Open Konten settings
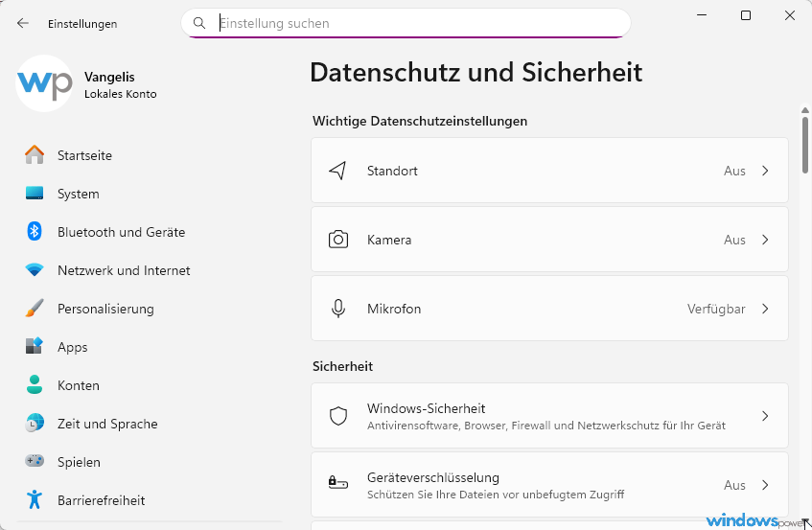This screenshot has height=530, width=812. [x=150, y=385]
